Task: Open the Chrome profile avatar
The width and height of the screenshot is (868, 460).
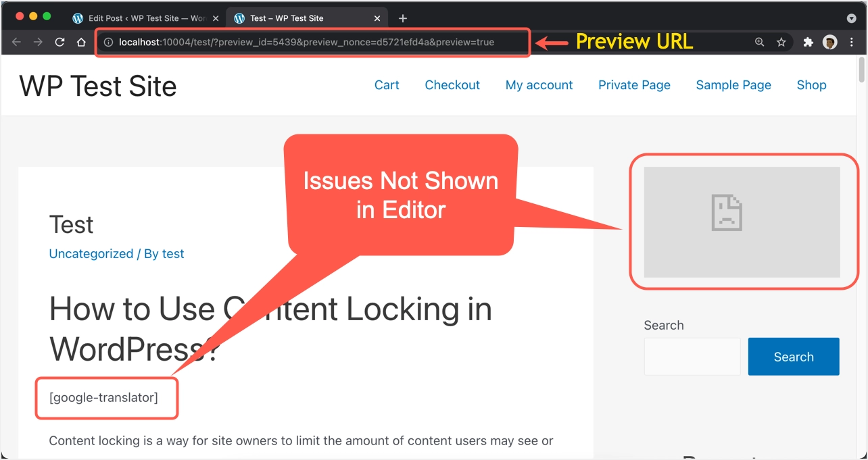Action: click(x=829, y=42)
